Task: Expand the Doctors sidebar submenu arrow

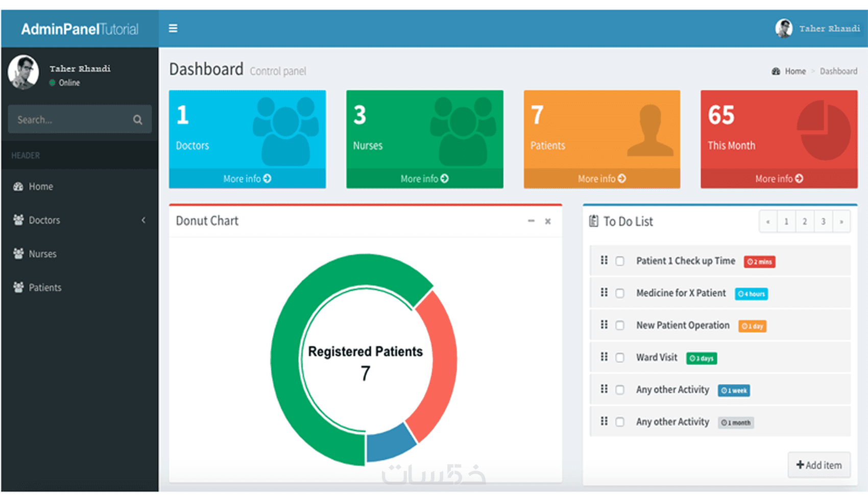Action: 143,220
